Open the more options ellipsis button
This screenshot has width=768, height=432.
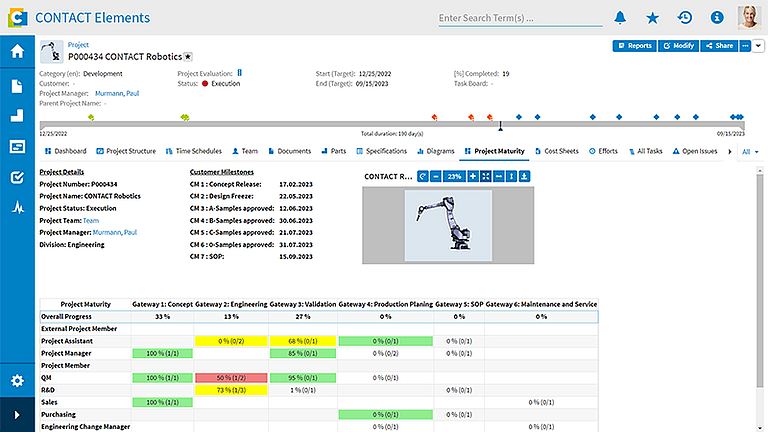(x=745, y=46)
